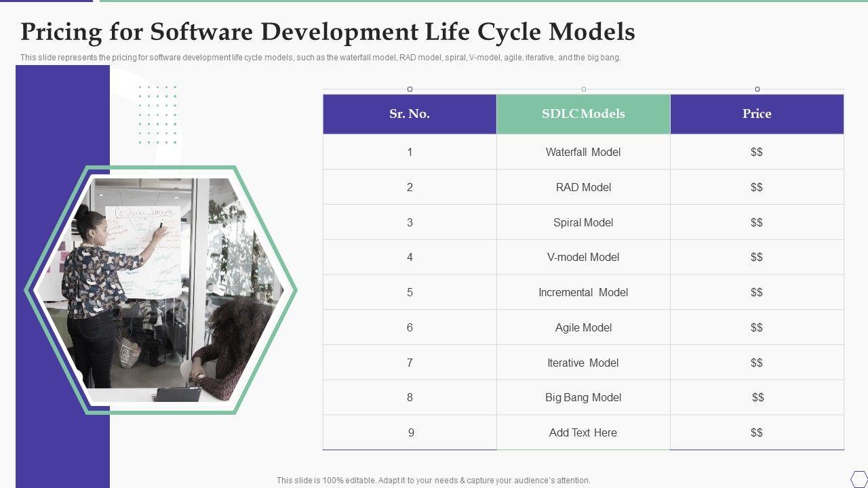The width and height of the screenshot is (868, 488).
Task: Click the description text beginning 'This slide represents the pricing'
Action: pos(321,58)
